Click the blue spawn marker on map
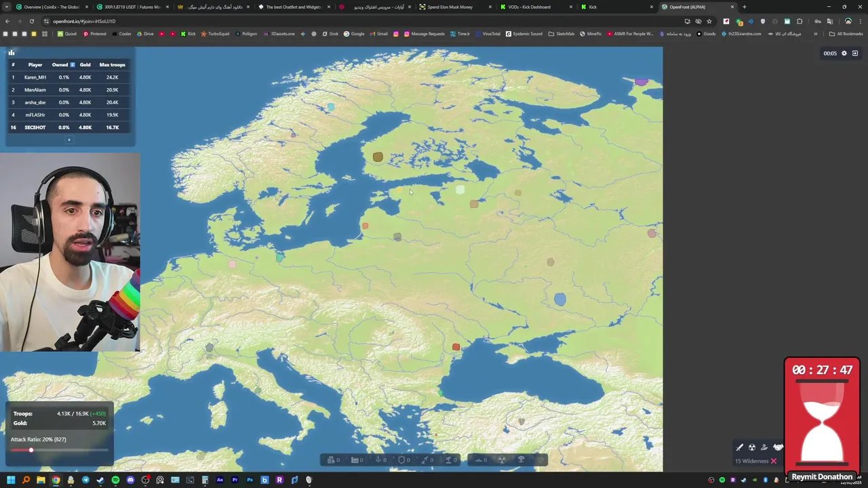The height and width of the screenshot is (488, 868). point(559,299)
